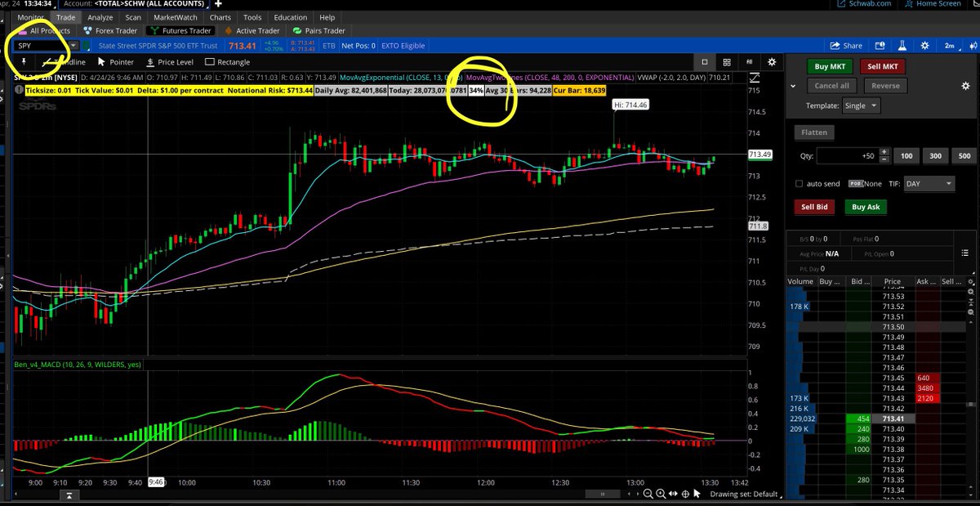Open the Tools tab
Image resolution: width=980 pixels, height=506 pixels.
point(253,17)
